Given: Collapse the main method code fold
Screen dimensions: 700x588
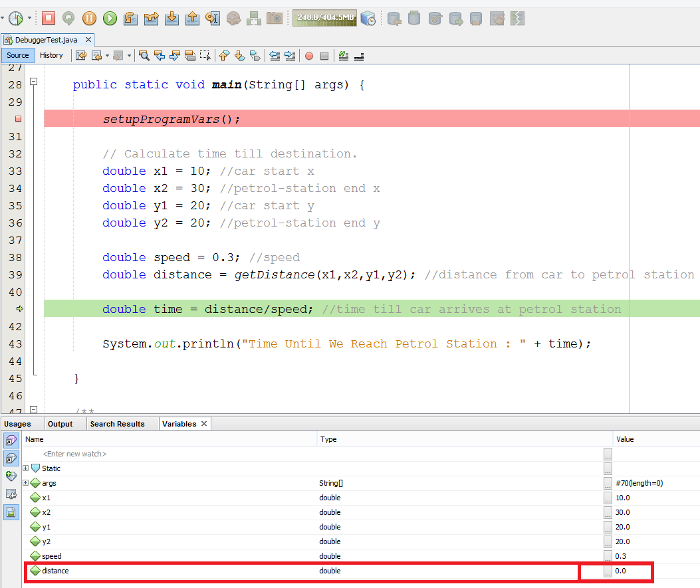Looking at the screenshot, I should [33, 82].
